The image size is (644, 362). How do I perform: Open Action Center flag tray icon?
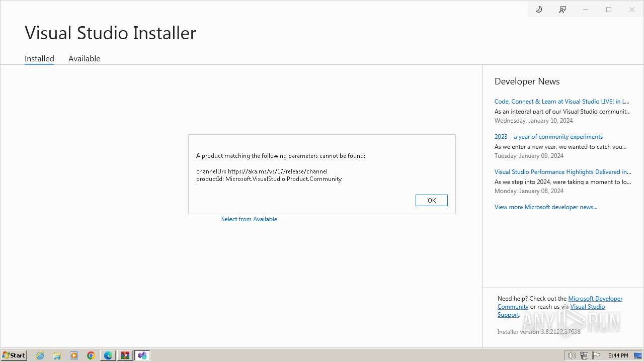[x=596, y=355]
